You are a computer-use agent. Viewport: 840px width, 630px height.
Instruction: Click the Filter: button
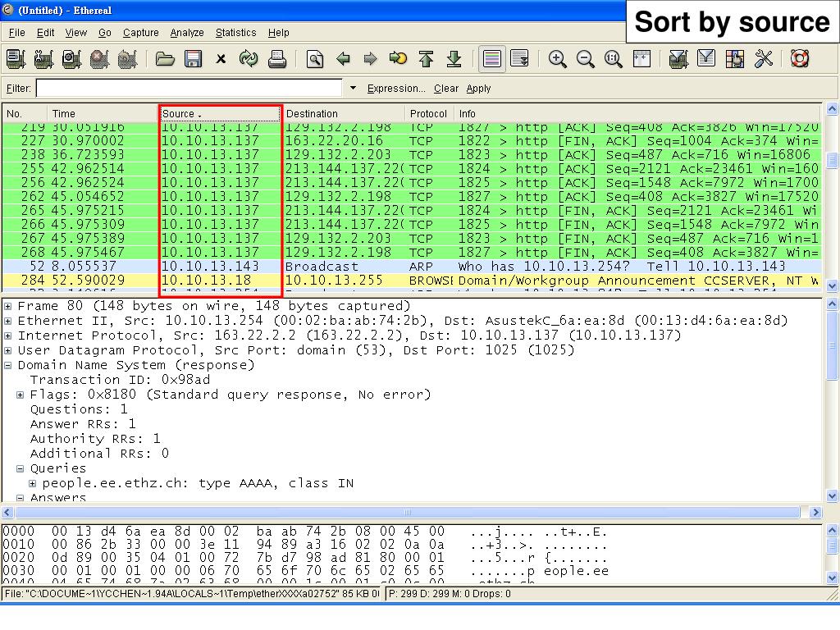tap(19, 89)
